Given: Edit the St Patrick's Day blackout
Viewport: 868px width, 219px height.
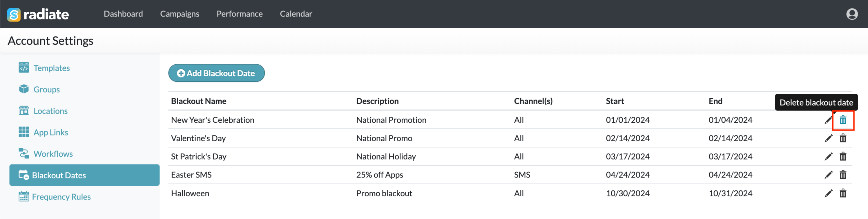Looking at the screenshot, I should 828,156.
